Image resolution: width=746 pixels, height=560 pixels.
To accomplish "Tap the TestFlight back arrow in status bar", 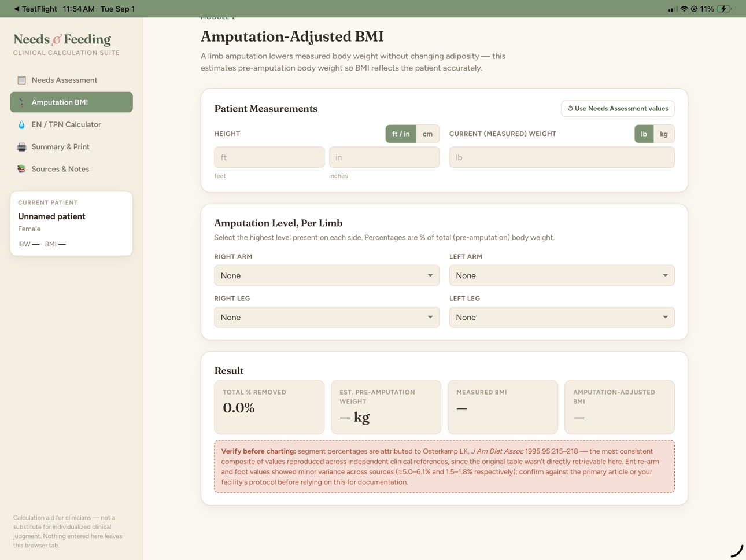I will [17, 9].
